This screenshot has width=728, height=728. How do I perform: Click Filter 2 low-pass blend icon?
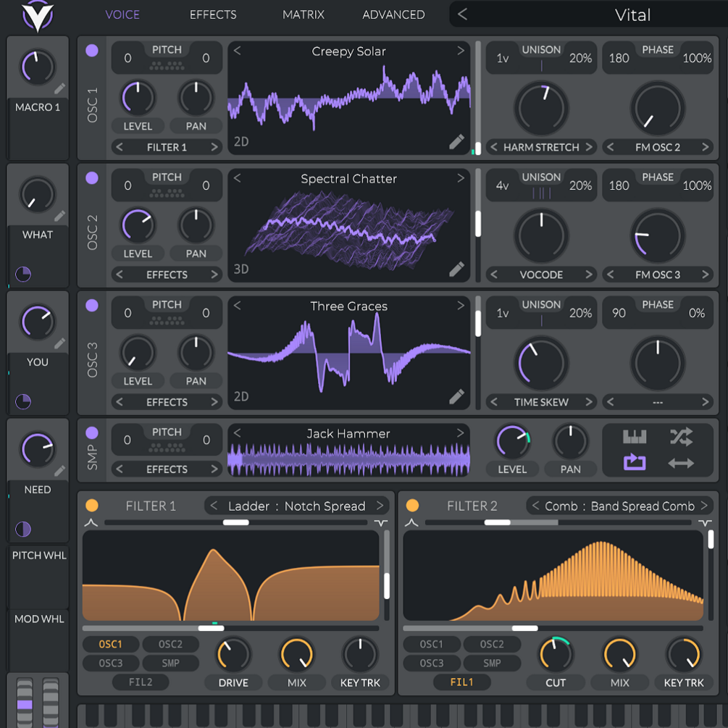412,523
